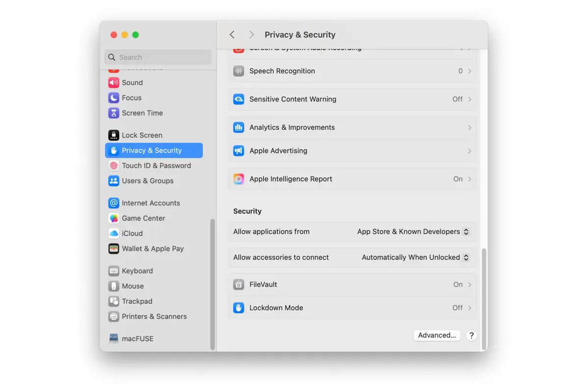Image resolution: width=588 pixels, height=392 pixels.
Task: Click the FileVault house-lock icon
Action: [x=239, y=284]
